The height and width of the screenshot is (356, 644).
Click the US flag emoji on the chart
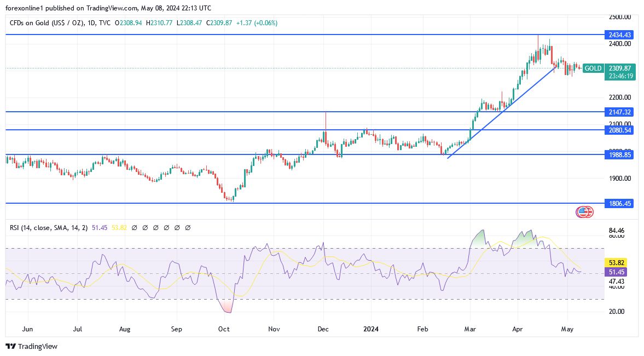[584, 211]
